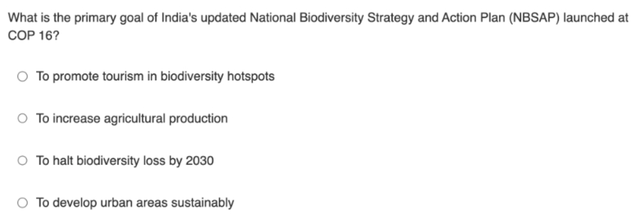Click the label text 'To increase agricultural production'
The image size is (644, 223).
coord(132,119)
